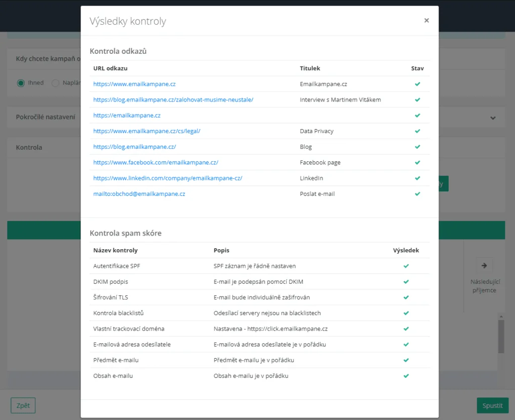The image size is (515, 420).
Task: Open the Facebook emailkampane.cz link
Action: pyautogui.click(x=156, y=162)
